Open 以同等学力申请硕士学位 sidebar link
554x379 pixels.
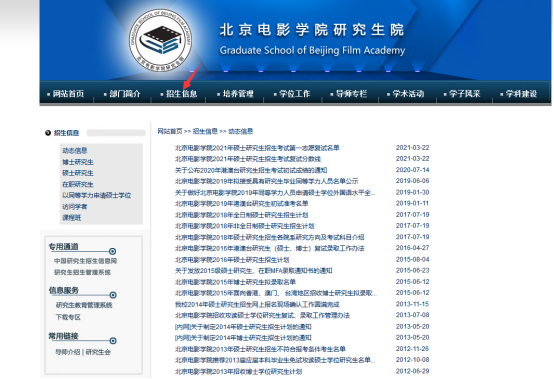(96, 195)
